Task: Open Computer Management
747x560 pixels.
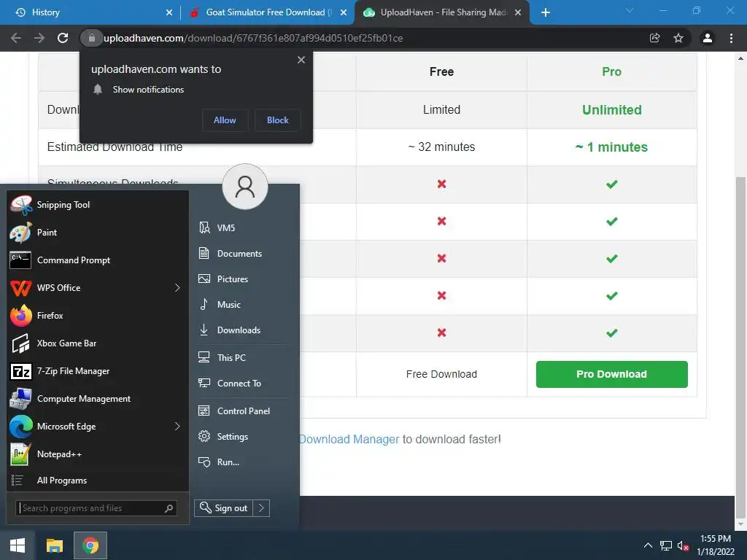Action: click(97, 399)
